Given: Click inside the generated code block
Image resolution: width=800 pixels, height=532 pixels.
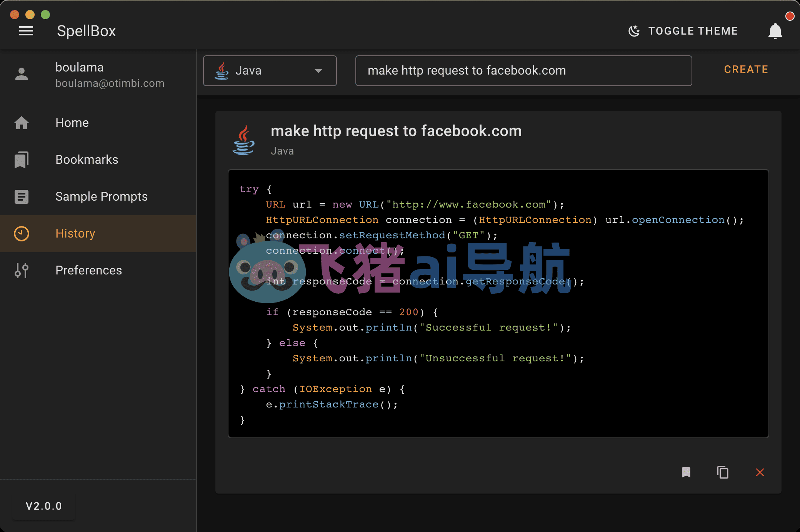Looking at the screenshot, I should [498, 304].
